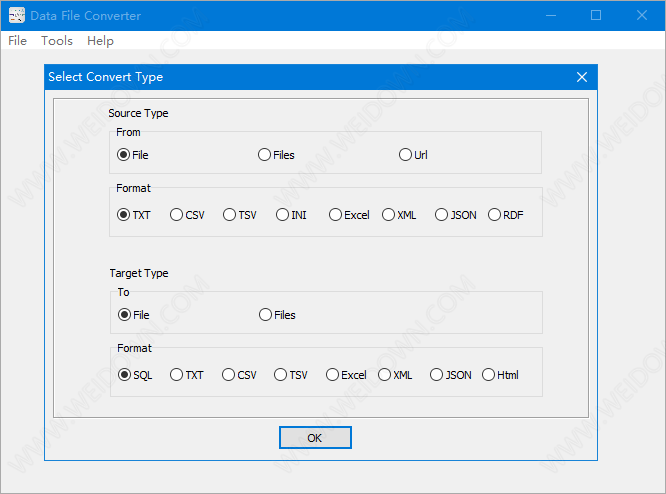The image size is (666, 494).
Task: Pick SQL as target format
Action: 135,375
